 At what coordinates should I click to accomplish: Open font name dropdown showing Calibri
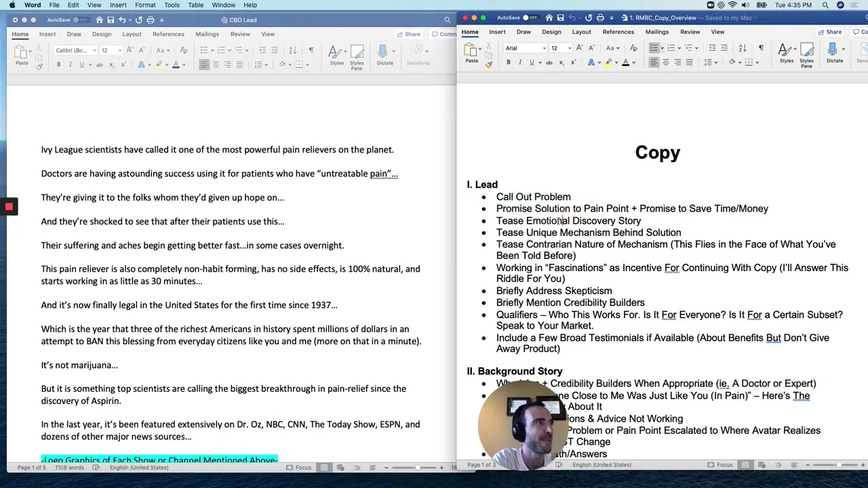pyautogui.click(x=94, y=50)
